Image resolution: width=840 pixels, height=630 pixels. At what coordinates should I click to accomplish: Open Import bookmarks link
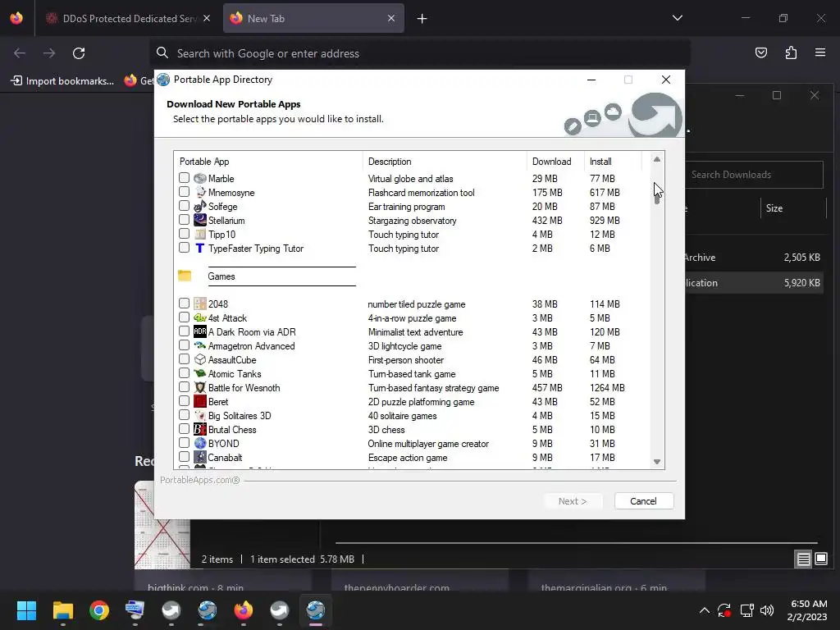tap(62, 81)
